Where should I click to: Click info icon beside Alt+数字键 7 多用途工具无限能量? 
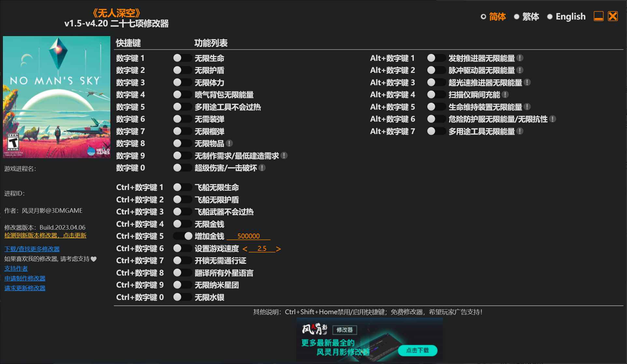520,131
